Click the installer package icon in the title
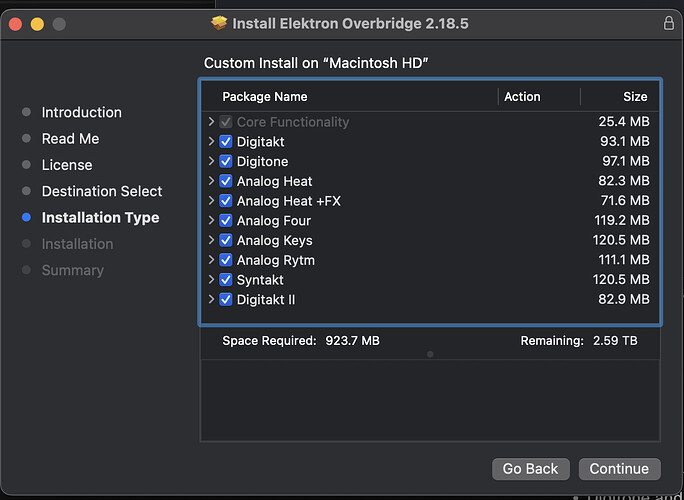The height and width of the screenshot is (500, 684). point(219,23)
